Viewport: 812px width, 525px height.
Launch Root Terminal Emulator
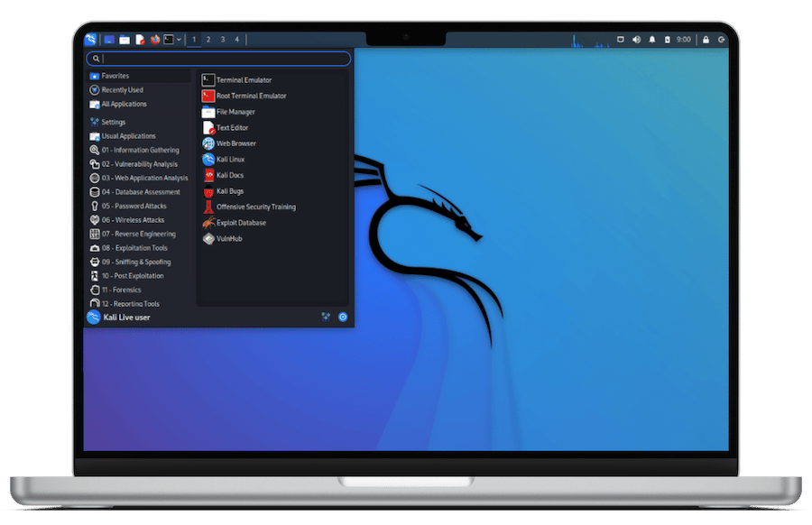272,96
